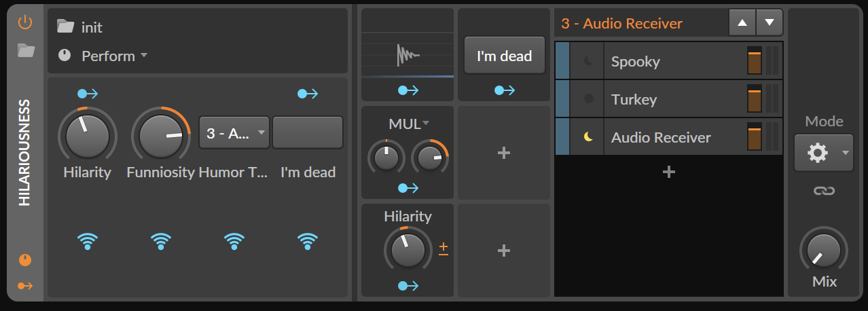Toggle the device power icon
The height and width of the screenshot is (311, 868).
[x=25, y=22]
